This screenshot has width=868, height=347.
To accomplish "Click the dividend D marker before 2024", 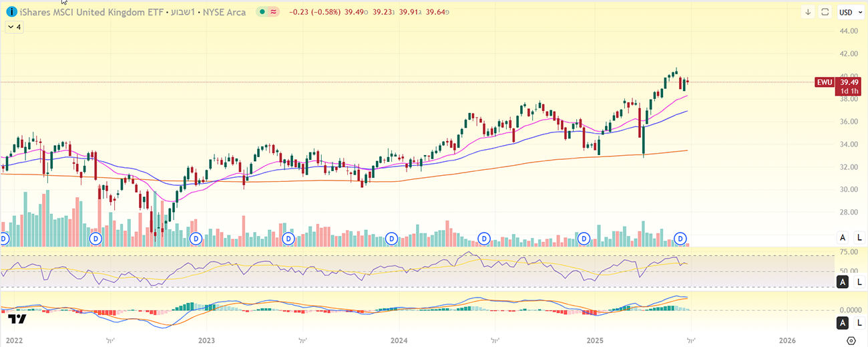I will (392, 238).
